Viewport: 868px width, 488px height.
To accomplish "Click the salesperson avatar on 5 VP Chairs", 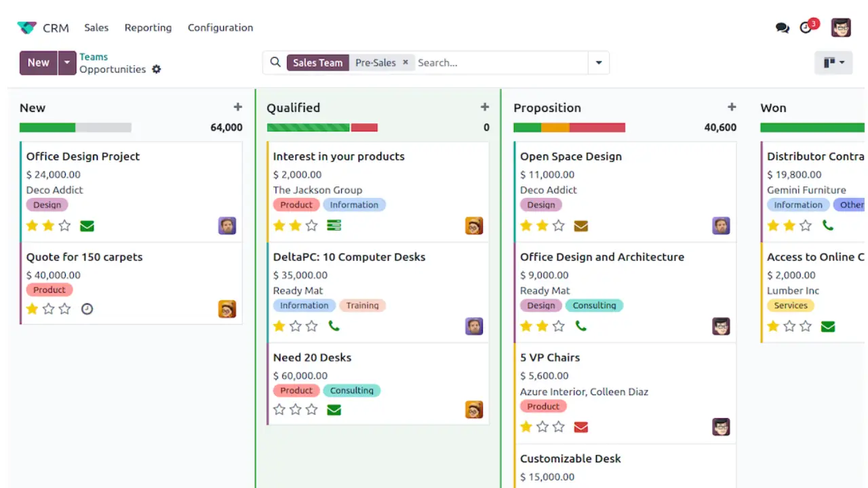I will (721, 427).
